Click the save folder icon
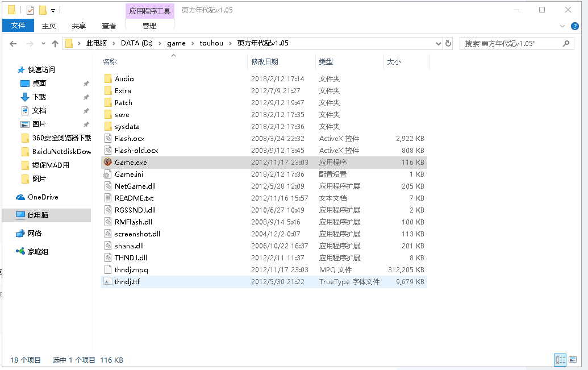588x370 pixels. (x=108, y=114)
